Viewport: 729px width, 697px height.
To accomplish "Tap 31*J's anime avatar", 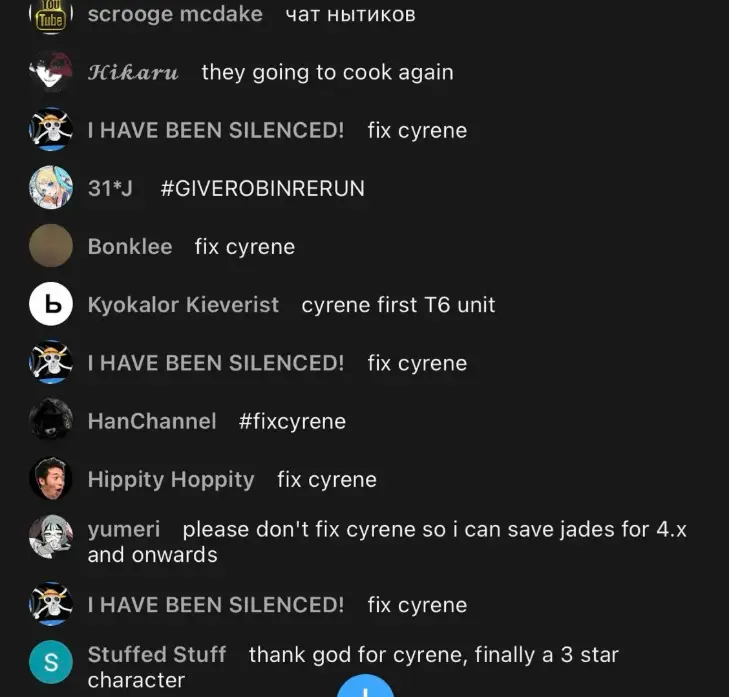I will [x=51, y=187].
